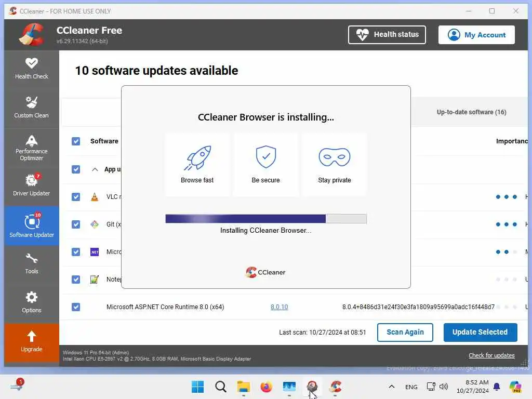The image size is (532, 399).
Task: Open File Explorer from the taskbar
Action: 243,387
